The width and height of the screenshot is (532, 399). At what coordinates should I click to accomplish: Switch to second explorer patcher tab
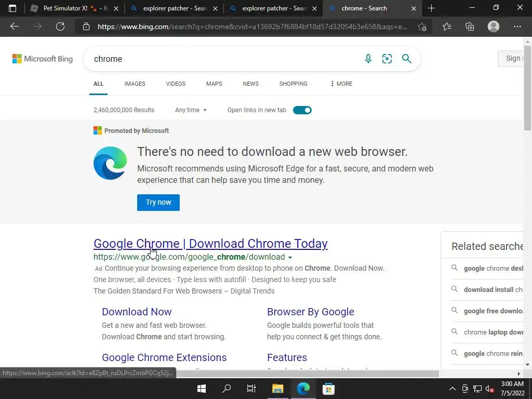pos(273,8)
